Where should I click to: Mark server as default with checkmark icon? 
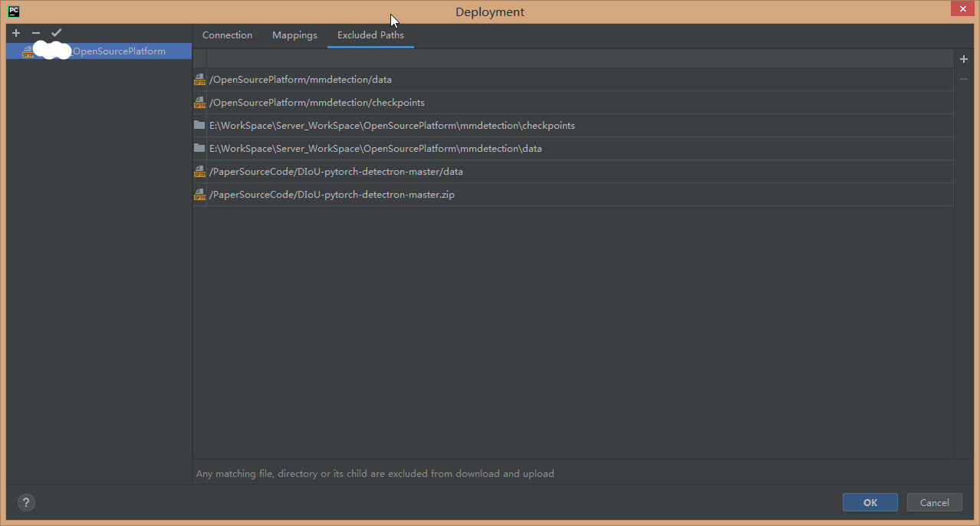[x=56, y=33]
